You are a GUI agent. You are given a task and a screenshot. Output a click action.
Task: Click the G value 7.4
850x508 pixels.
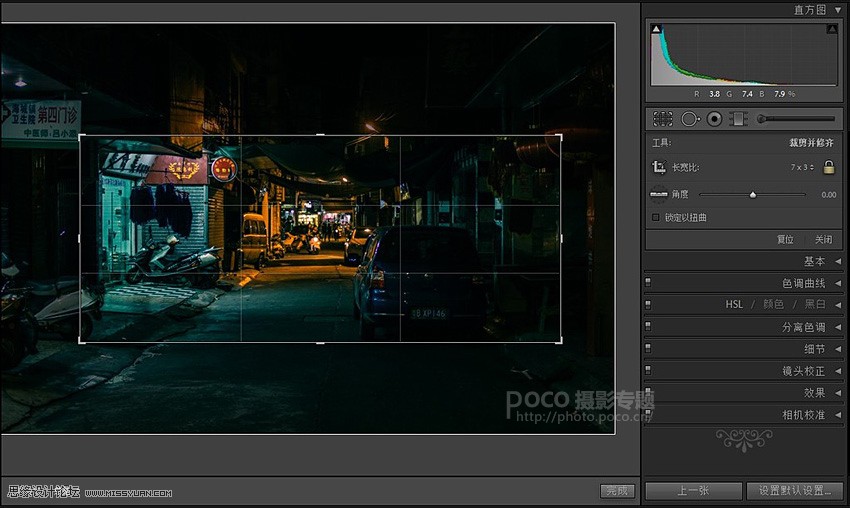coord(747,94)
